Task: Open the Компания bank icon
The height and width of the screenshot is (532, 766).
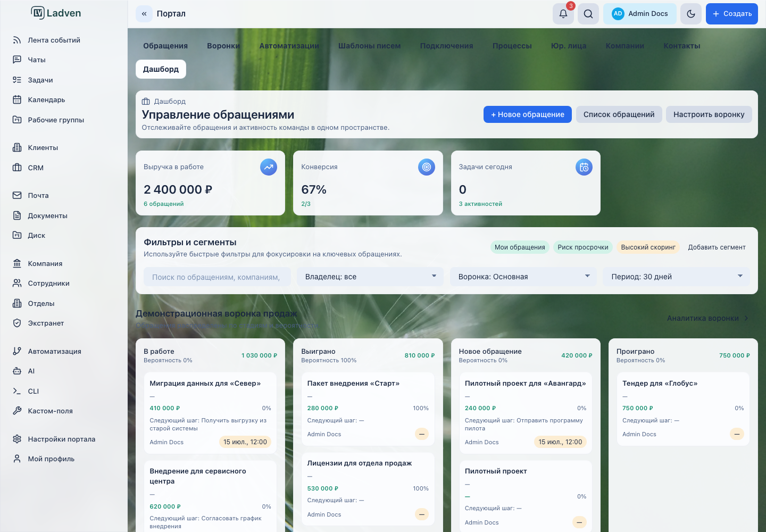Action: 17,263
